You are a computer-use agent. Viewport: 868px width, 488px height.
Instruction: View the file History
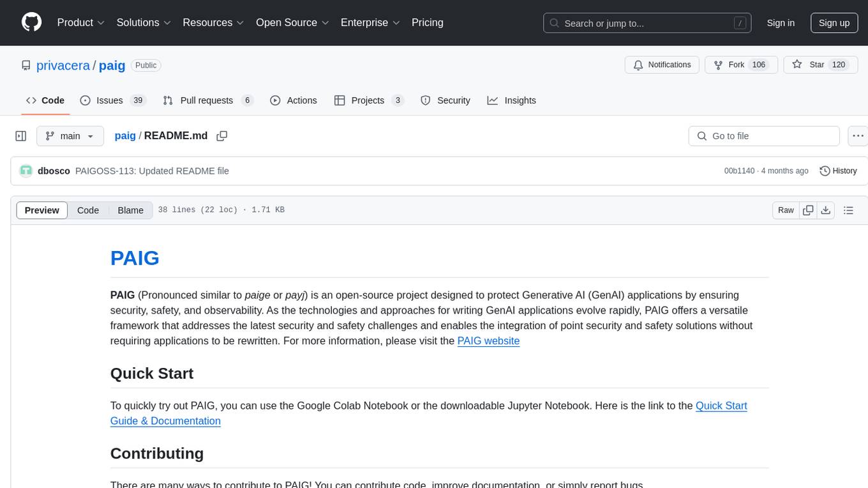click(x=838, y=171)
